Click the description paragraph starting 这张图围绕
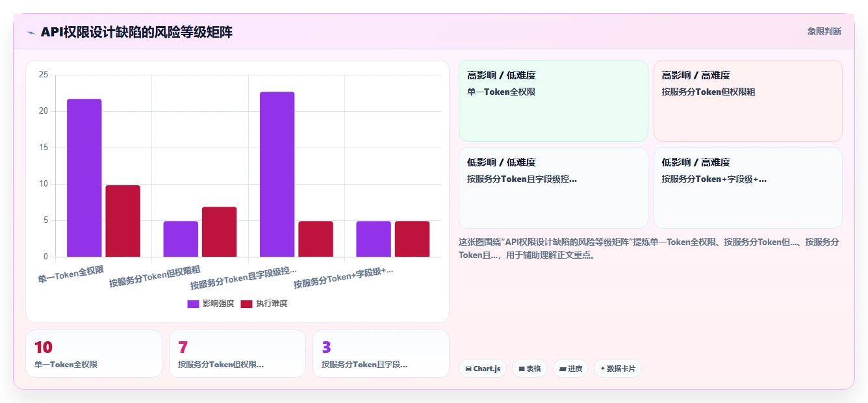Screen dimensions: 868x403 click(x=648, y=248)
